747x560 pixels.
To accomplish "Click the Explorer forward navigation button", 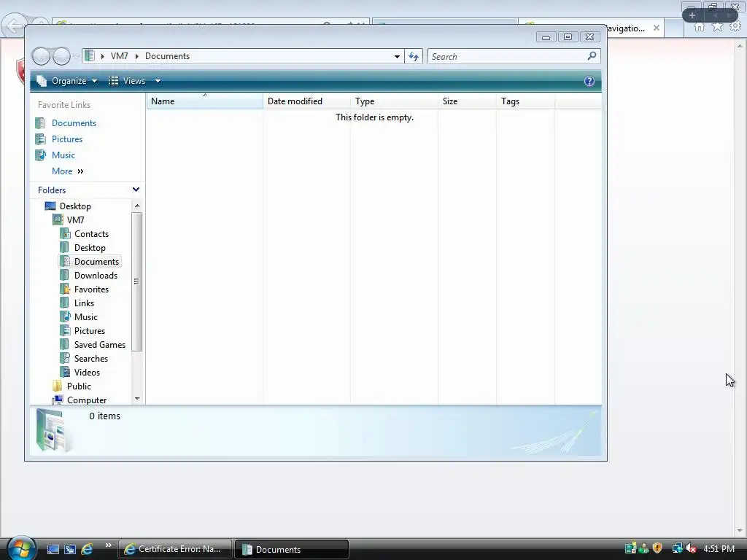I will click(61, 56).
